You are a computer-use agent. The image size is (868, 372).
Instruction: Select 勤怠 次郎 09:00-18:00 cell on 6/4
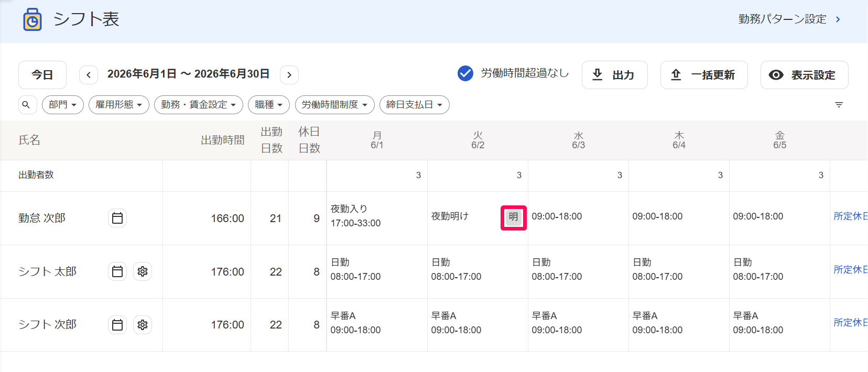[x=679, y=218]
